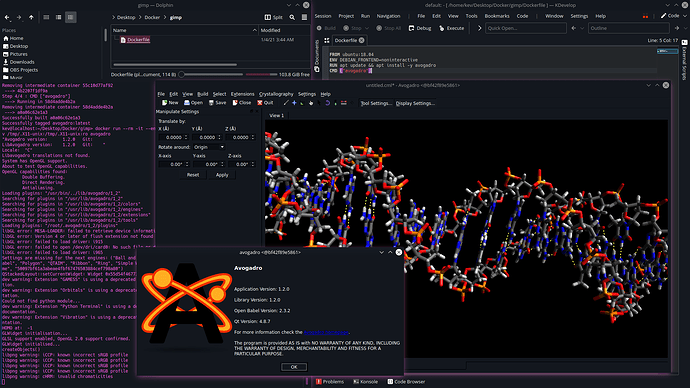Sort Dolphin files by Modified column
Screen dimensions: 690x388
coord(284,30)
